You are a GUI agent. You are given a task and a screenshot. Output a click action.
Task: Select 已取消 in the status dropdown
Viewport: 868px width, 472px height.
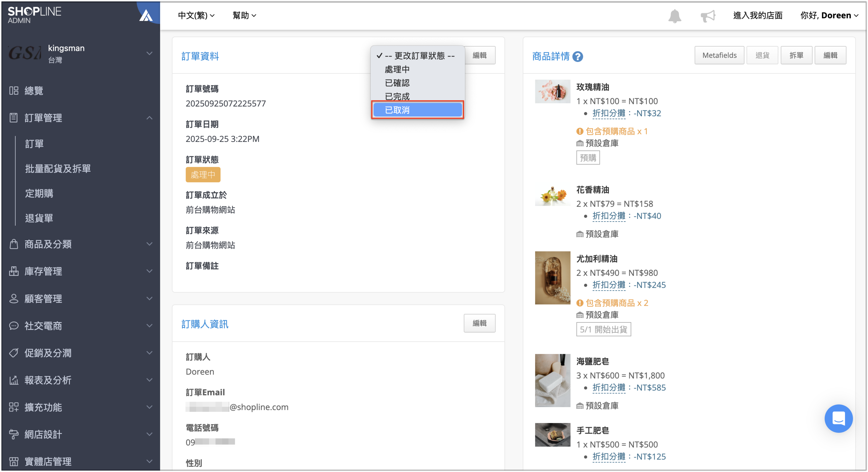click(417, 110)
